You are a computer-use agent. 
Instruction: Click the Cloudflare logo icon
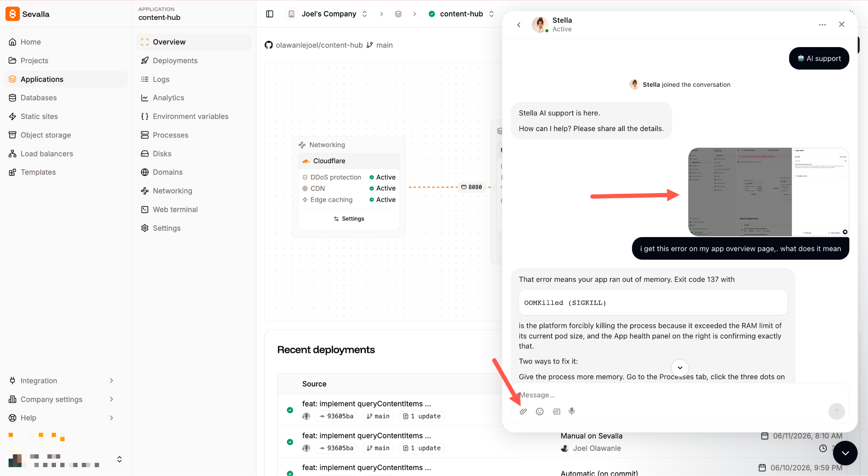click(306, 161)
